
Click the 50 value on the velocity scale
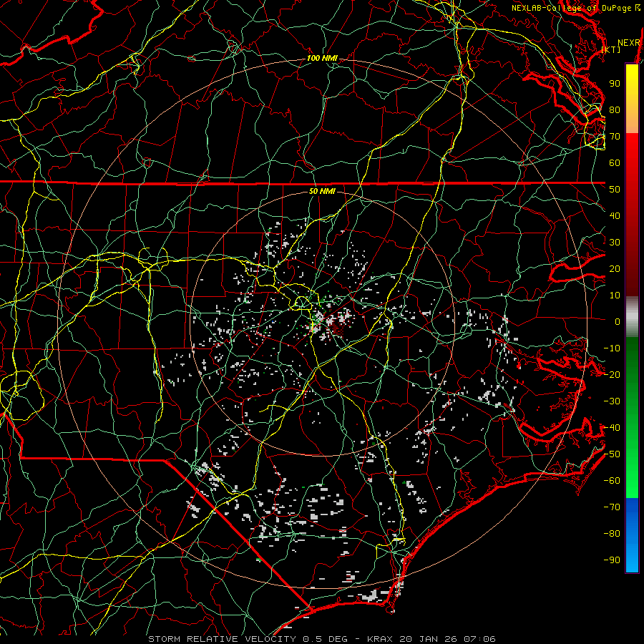pyautogui.click(x=615, y=190)
